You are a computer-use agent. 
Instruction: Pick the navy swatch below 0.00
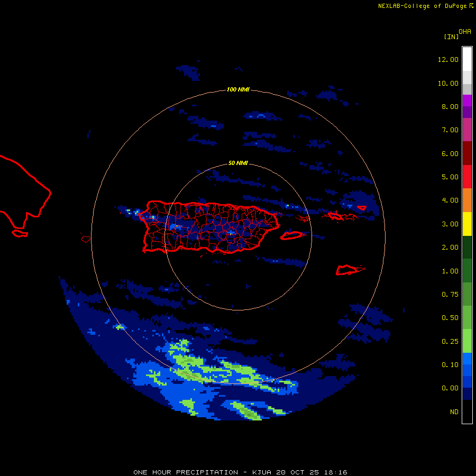click(467, 393)
